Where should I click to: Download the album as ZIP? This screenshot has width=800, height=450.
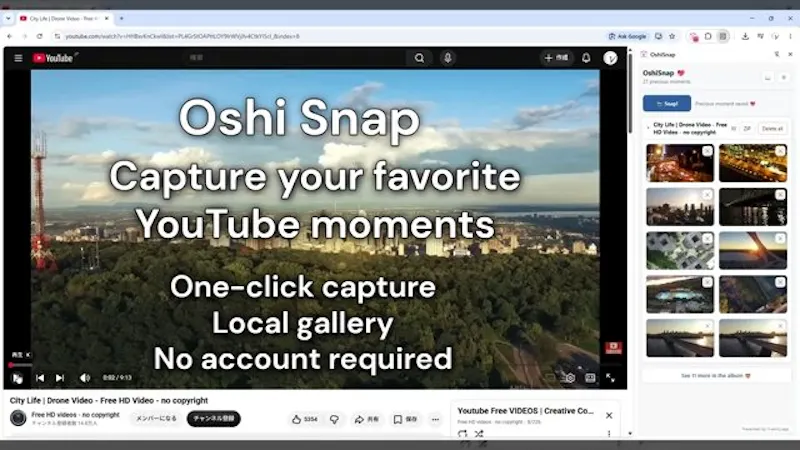click(747, 129)
